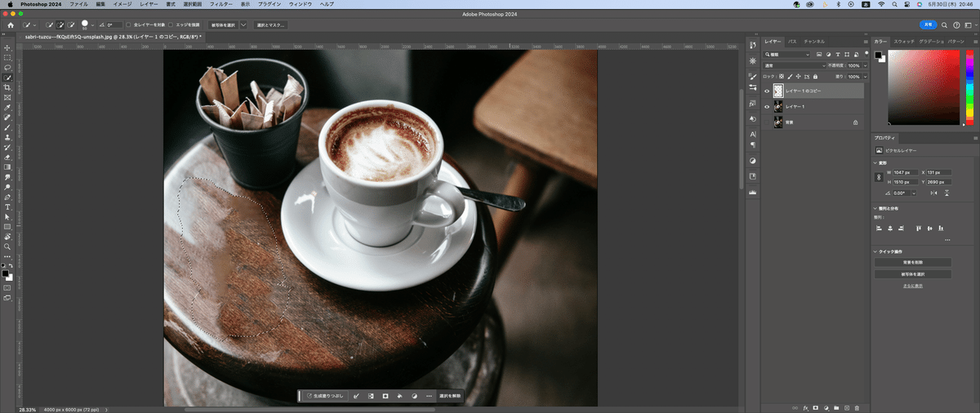The width and height of the screenshot is (980, 413).
Task: Choose add to selection mode
Action: (x=62, y=25)
